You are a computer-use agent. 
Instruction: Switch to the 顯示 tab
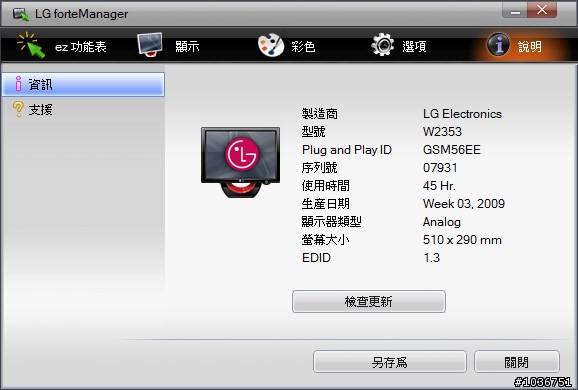pyautogui.click(x=168, y=46)
